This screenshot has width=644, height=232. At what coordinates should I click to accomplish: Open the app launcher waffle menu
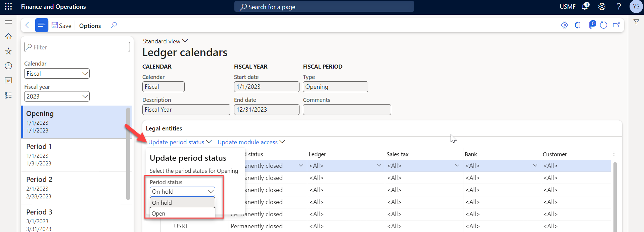[x=8, y=6]
